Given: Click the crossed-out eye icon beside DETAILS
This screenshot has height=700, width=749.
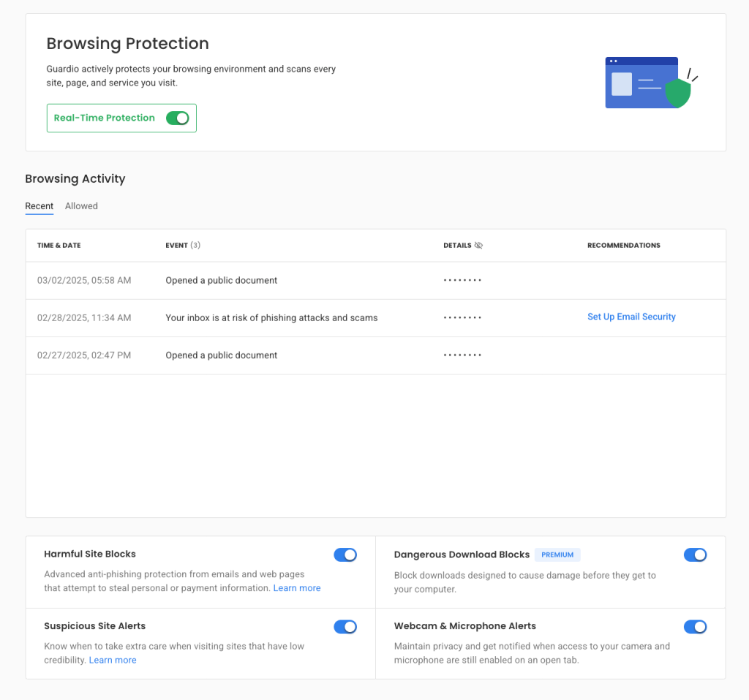Looking at the screenshot, I should pyautogui.click(x=478, y=246).
